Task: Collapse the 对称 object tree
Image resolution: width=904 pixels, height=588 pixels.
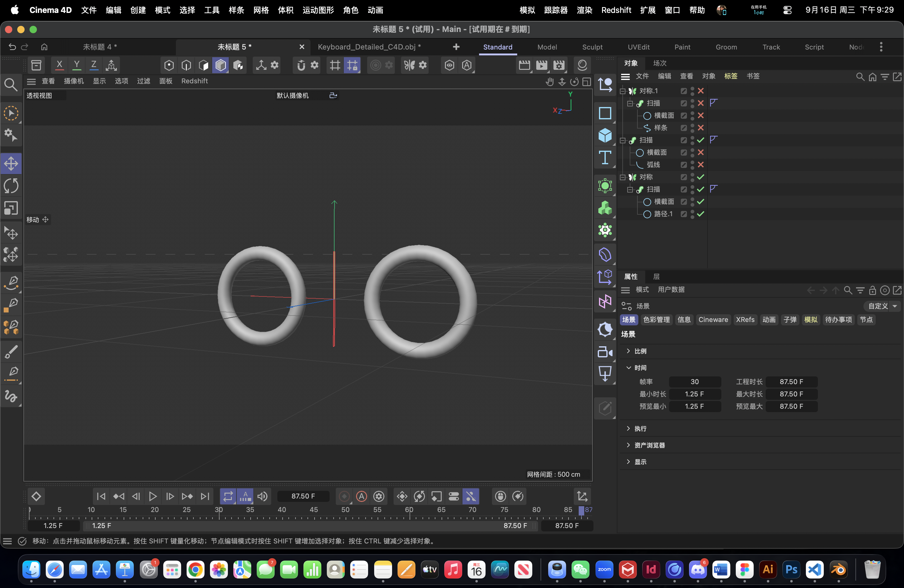Action: [623, 177]
